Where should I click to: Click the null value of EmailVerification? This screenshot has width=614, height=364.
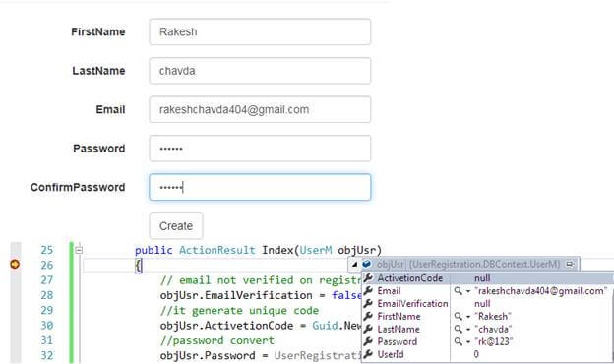coord(482,304)
